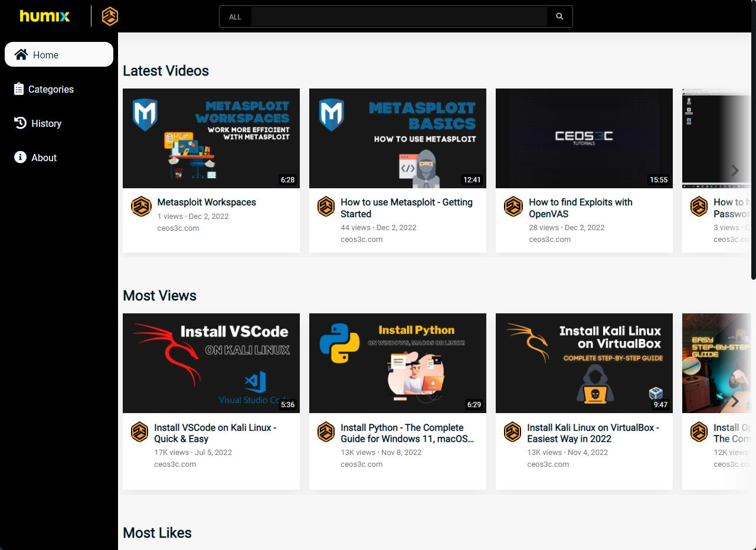Click ceos3c.com under Install VSCode video
The width and height of the screenshot is (756, 550).
[175, 464]
